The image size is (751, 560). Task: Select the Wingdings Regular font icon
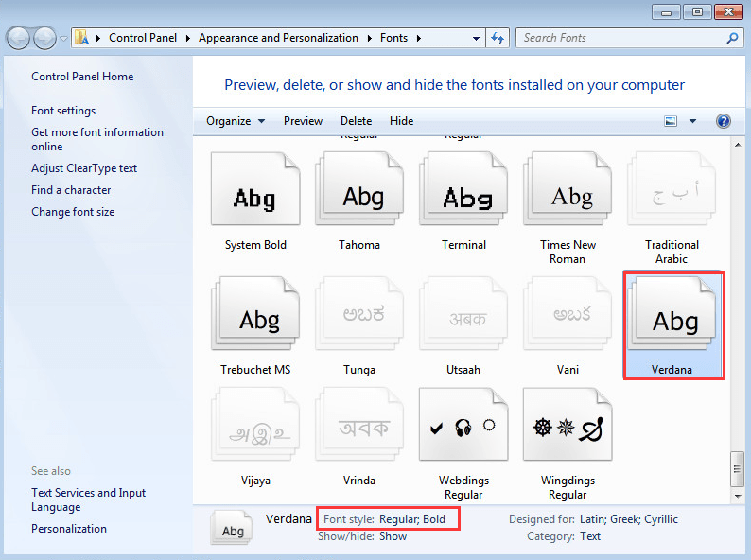coord(568,425)
